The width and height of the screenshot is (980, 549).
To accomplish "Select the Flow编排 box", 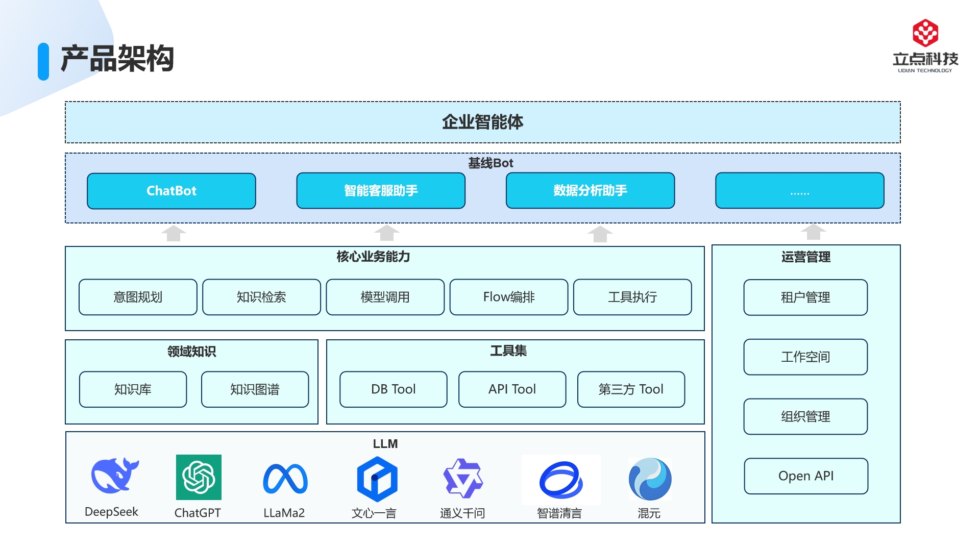I will (509, 297).
